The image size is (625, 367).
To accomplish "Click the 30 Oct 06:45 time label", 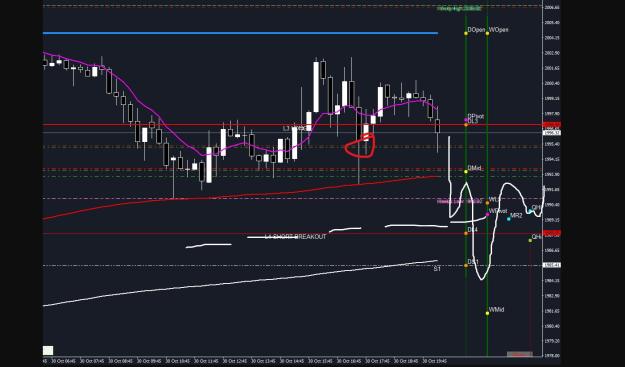I will tap(63, 361).
